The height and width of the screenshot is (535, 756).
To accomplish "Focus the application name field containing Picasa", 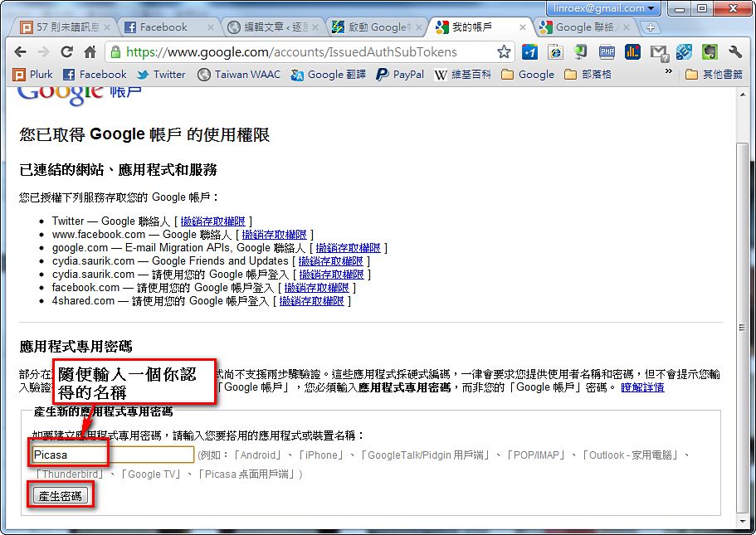I will pyautogui.click(x=113, y=455).
